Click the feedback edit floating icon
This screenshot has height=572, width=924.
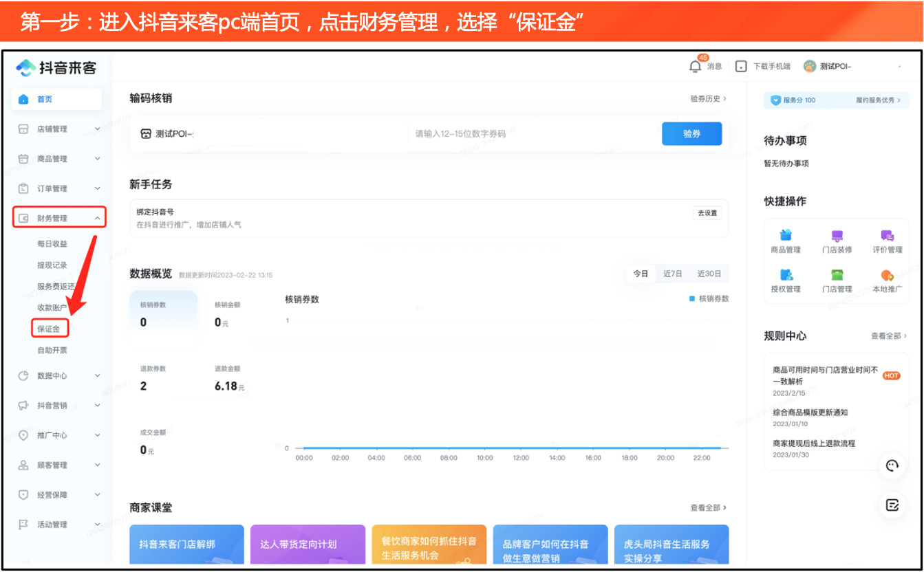[892, 505]
